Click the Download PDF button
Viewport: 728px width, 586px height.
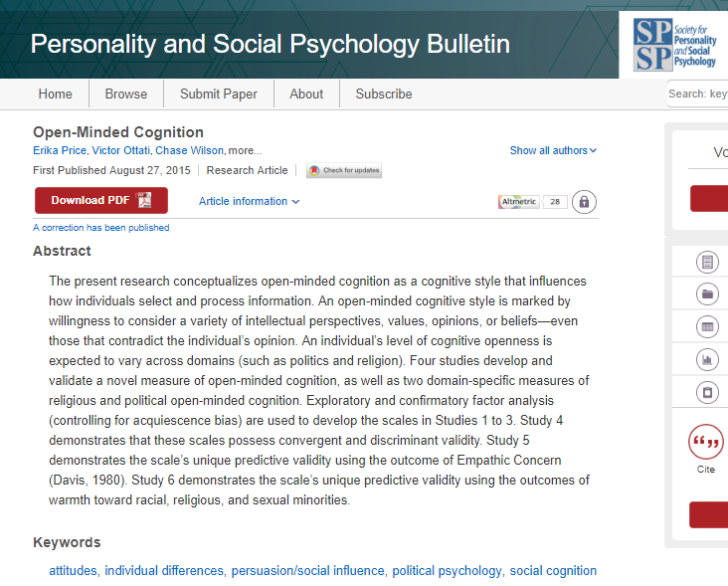tap(101, 200)
